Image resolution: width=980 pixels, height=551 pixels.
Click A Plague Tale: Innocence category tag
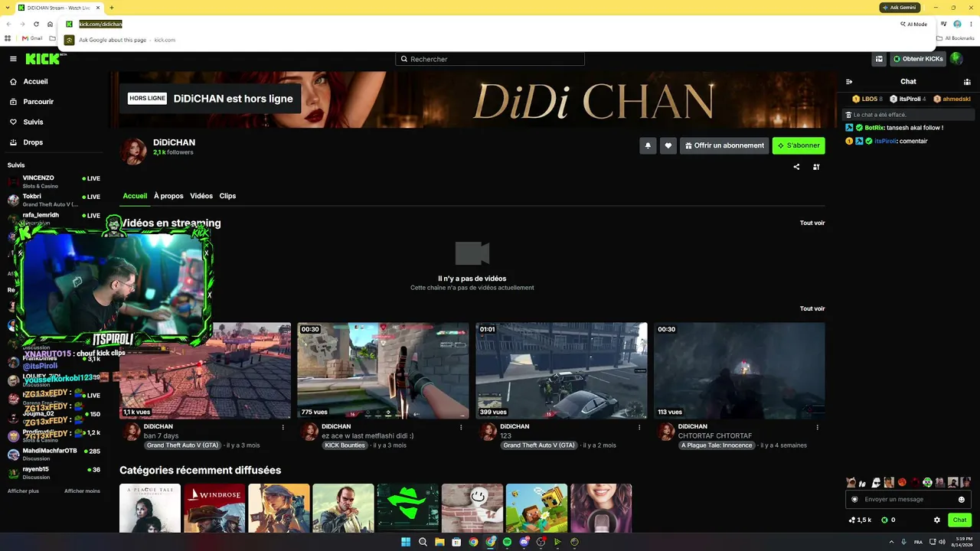(717, 445)
